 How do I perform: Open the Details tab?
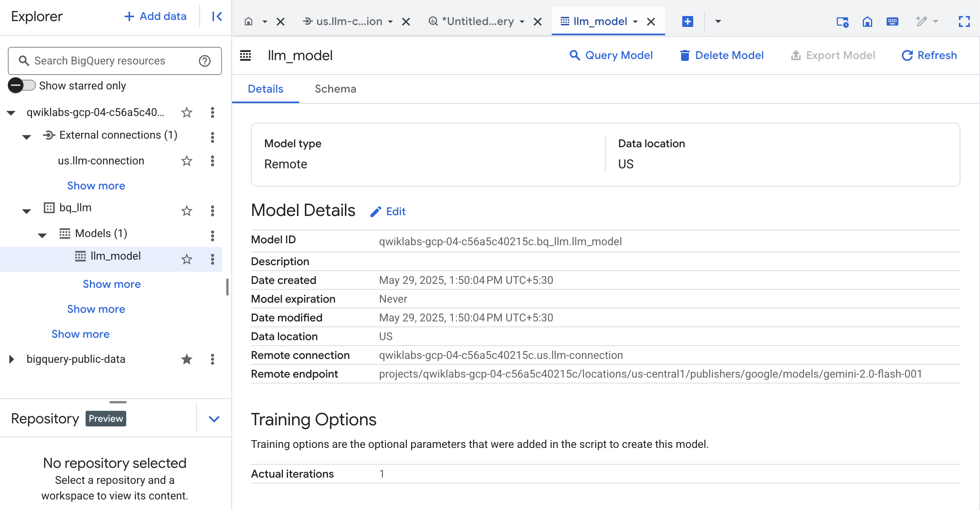266,89
